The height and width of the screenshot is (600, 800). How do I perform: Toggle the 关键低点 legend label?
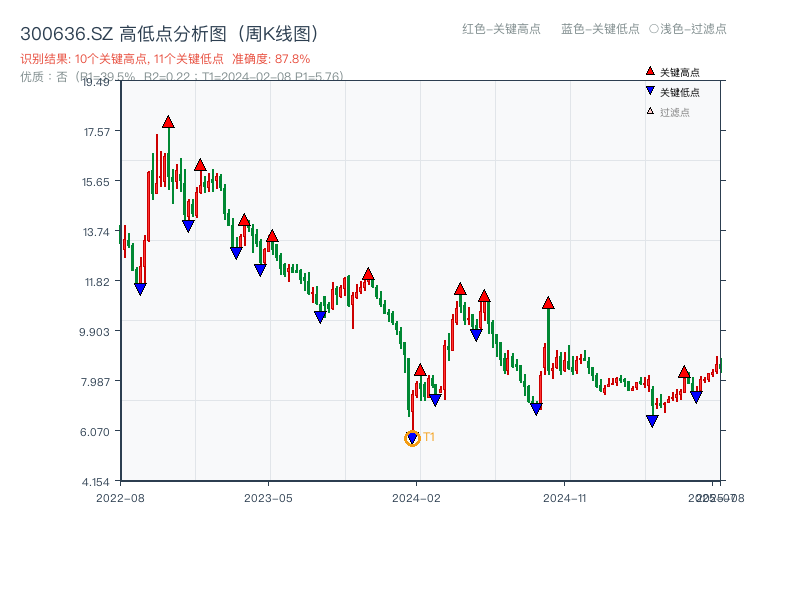coord(680,92)
